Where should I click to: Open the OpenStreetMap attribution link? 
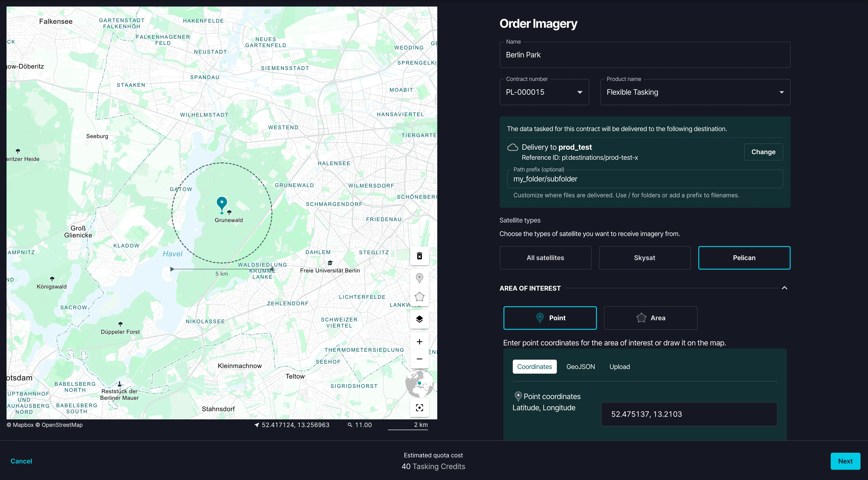coord(59,425)
